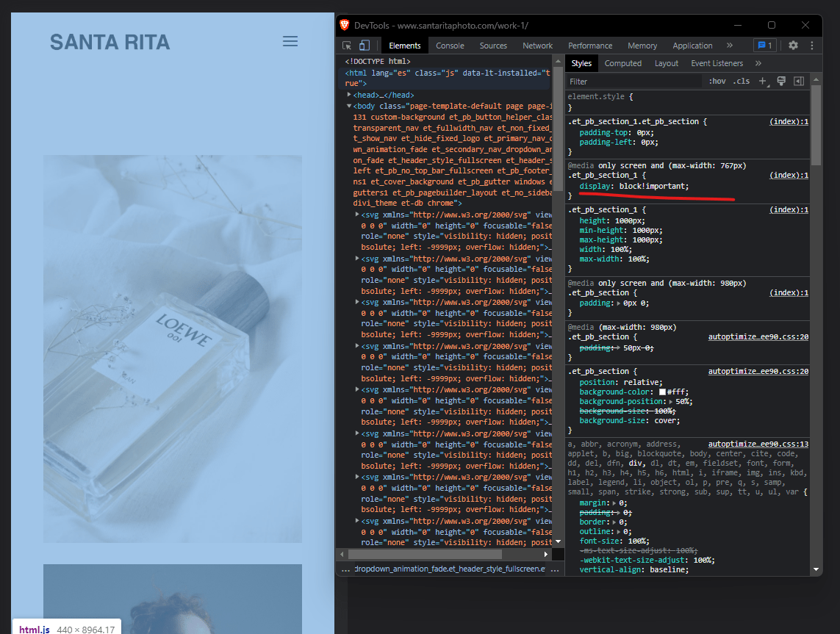This screenshot has height=634, width=840.
Task: Click the SANTA RITA site logo
Action: tap(110, 43)
